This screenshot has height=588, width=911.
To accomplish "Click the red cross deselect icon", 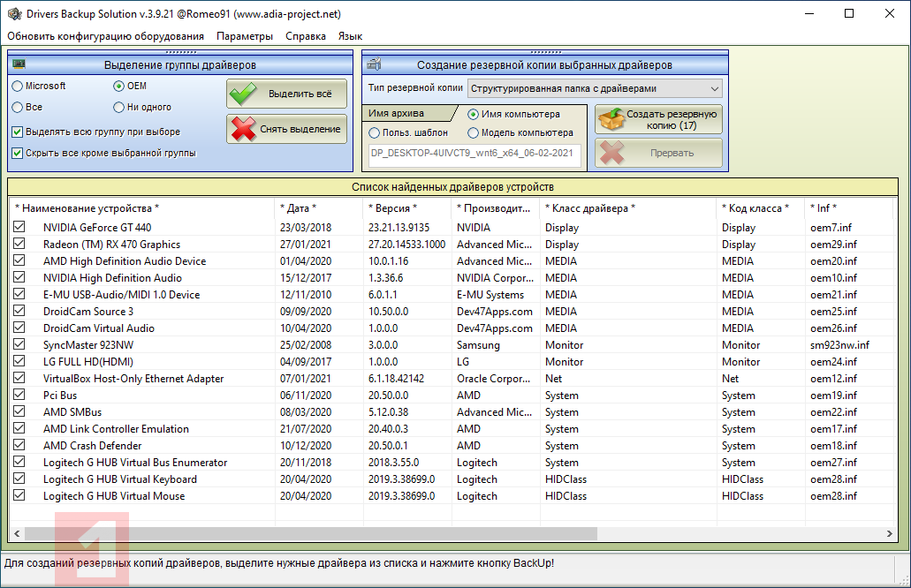I will tap(244, 129).
